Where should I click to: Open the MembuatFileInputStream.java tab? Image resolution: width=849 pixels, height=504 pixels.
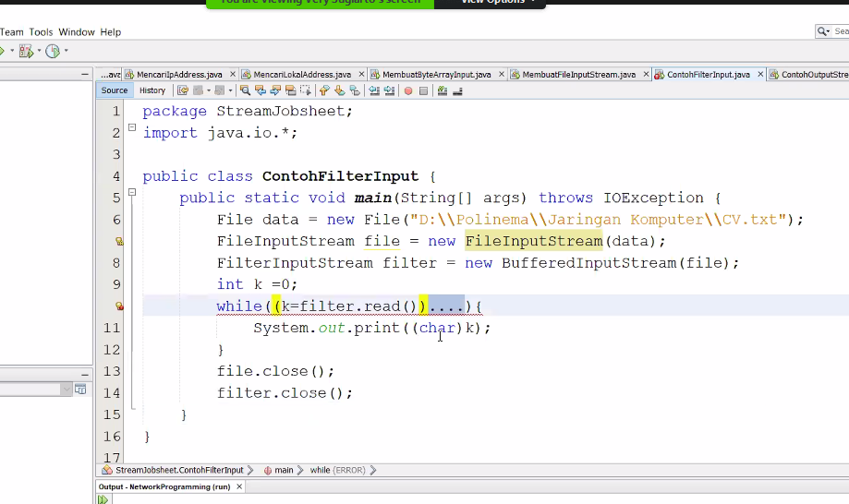point(578,75)
